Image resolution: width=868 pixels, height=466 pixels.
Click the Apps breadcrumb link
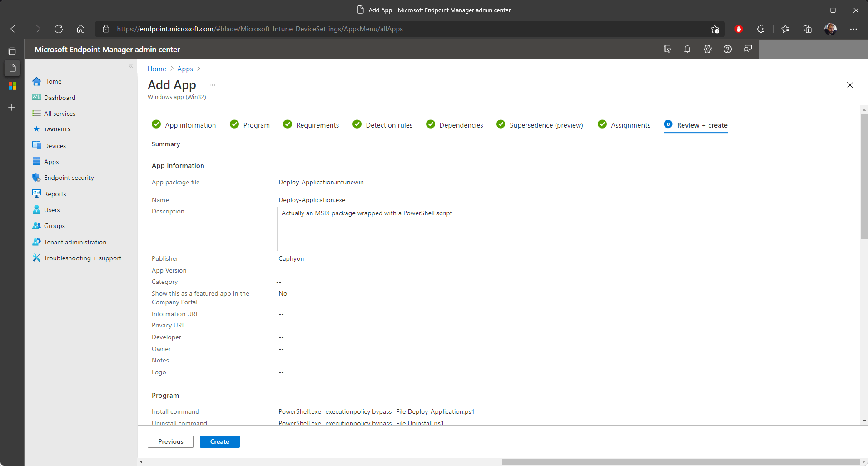[x=185, y=69]
